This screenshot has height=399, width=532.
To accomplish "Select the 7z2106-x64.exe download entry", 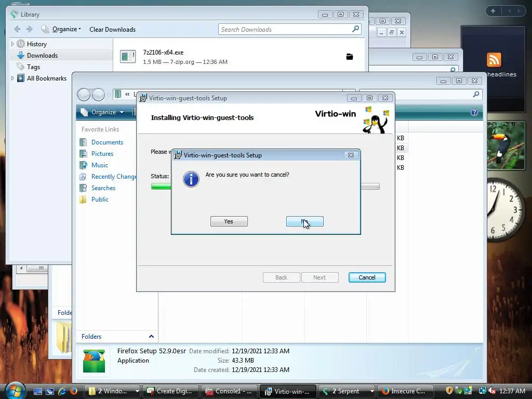I will click(238, 57).
